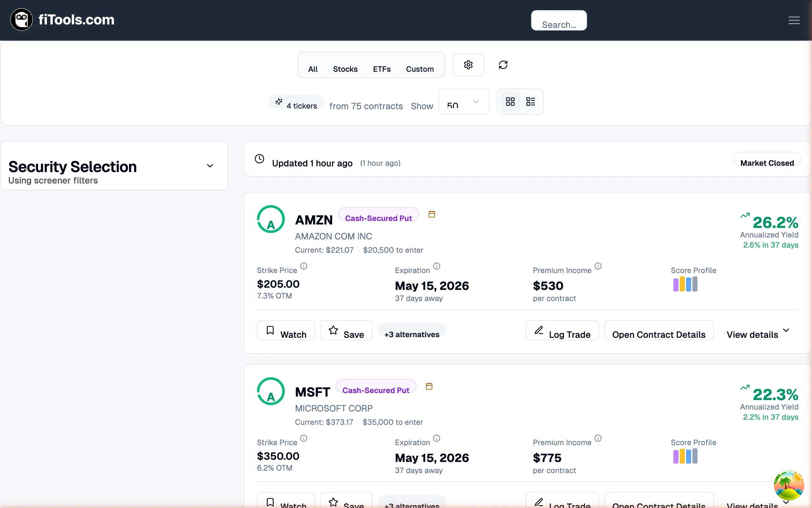The height and width of the screenshot is (508, 812).
Task: Click the 'Updated 1 hour ago' text
Action: 312,163
